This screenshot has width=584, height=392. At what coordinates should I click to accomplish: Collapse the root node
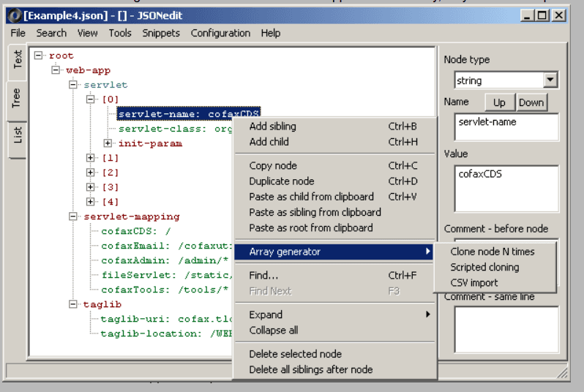click(x=38, y=56)
